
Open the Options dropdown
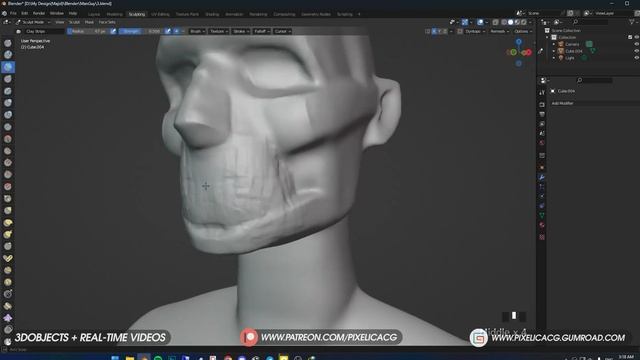(522, 31)
